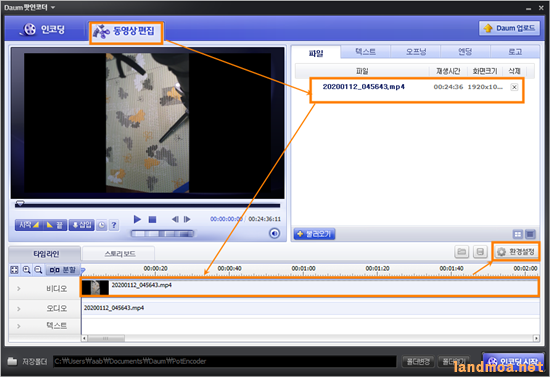Start encoding with 인코딩 시작 button

(513, 362)
